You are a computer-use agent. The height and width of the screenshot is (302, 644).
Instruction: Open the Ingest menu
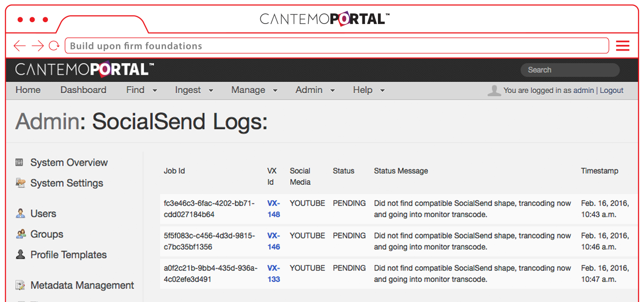click(x=188, y=90)
